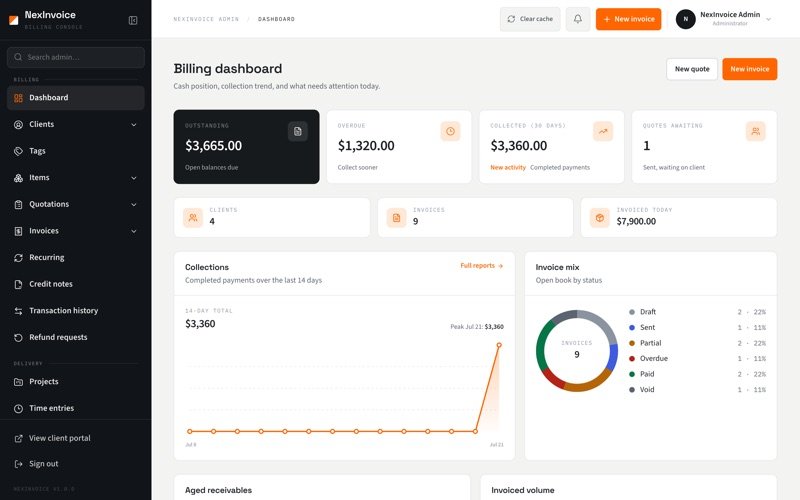The image size is (800, 500).
Task: Click the Time entries clock icon
Action: (x=18, y=408)
